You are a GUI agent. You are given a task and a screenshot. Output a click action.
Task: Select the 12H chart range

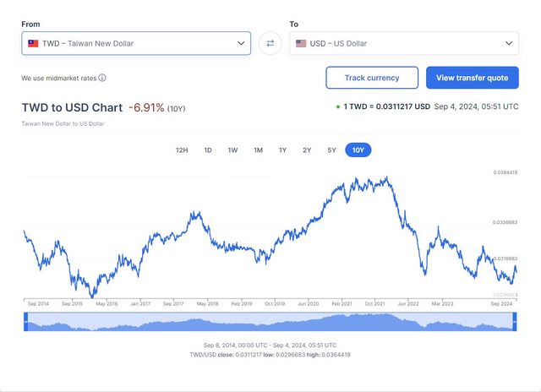[x=182, y=150]
